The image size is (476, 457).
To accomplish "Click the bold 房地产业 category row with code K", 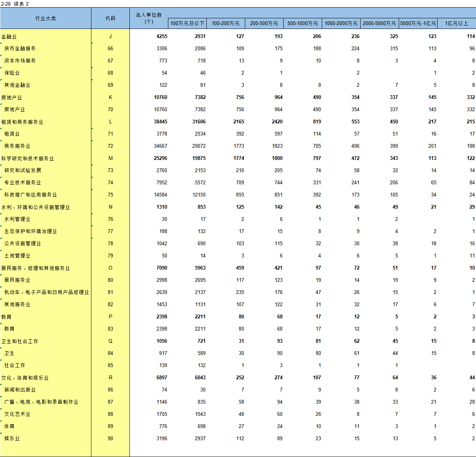I will 12,97.
